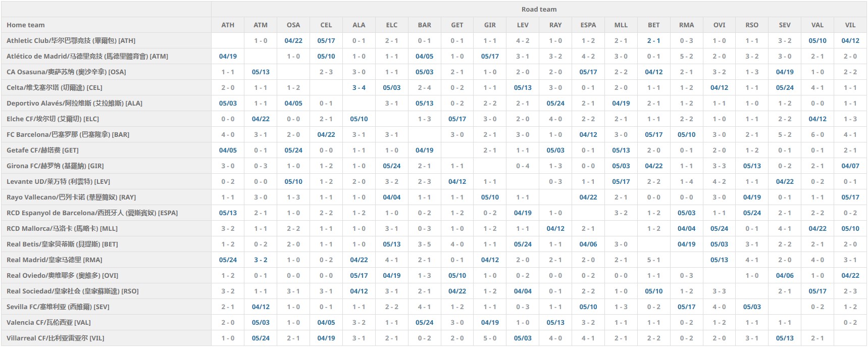
Task: Click the Home team column header
Action: (x=26, y=25)
